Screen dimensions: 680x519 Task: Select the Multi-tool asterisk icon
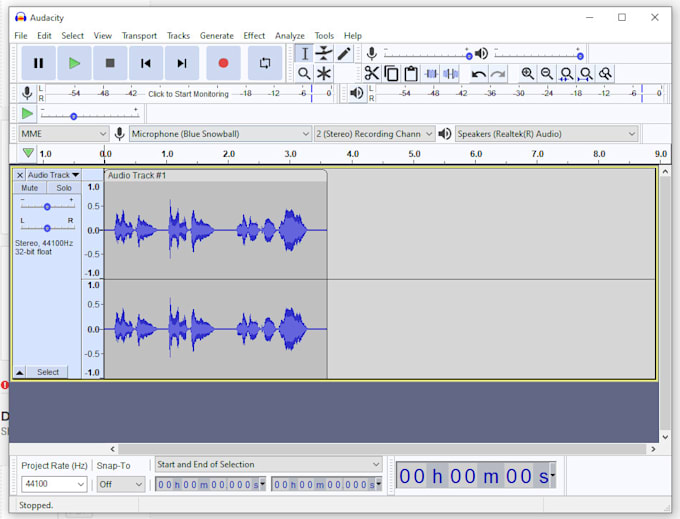point(324,73)
